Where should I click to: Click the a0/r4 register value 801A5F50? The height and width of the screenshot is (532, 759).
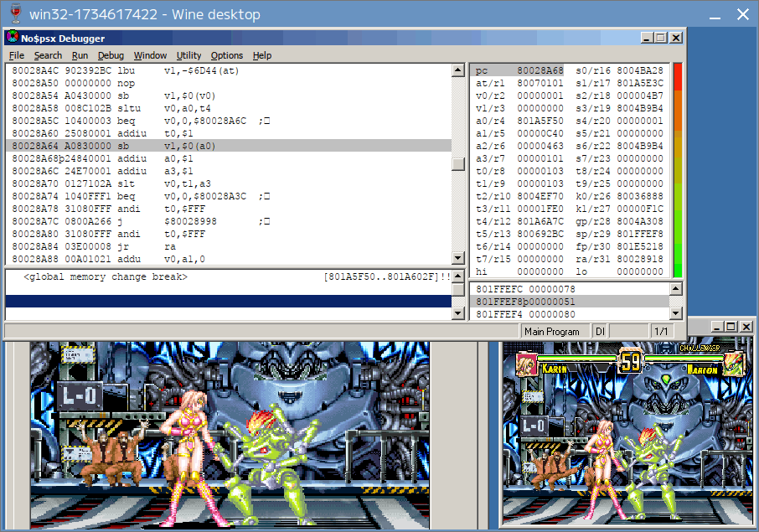pos(540,121)
